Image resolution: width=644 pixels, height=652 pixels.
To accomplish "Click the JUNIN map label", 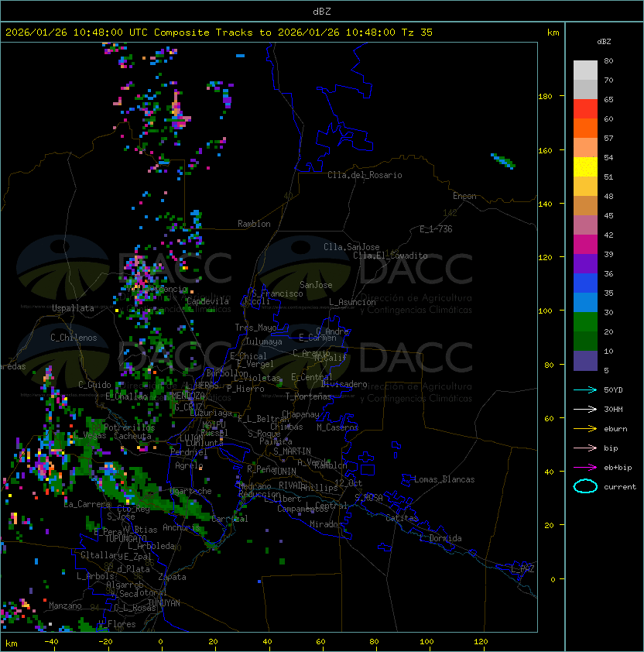I will pyautogui.click(x=284, y=471).
